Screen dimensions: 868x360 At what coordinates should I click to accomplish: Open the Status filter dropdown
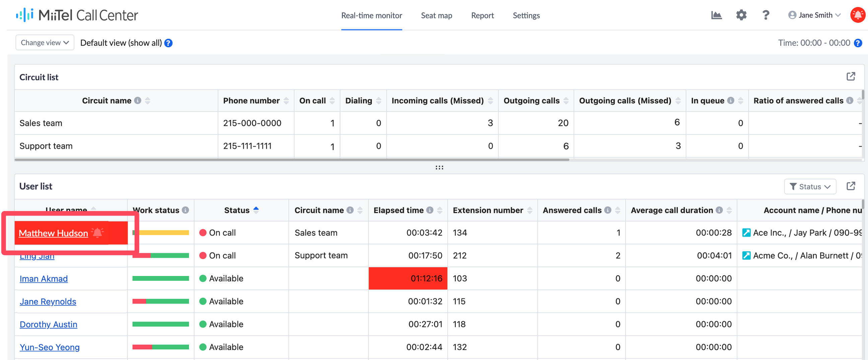[x=810, y=187]
